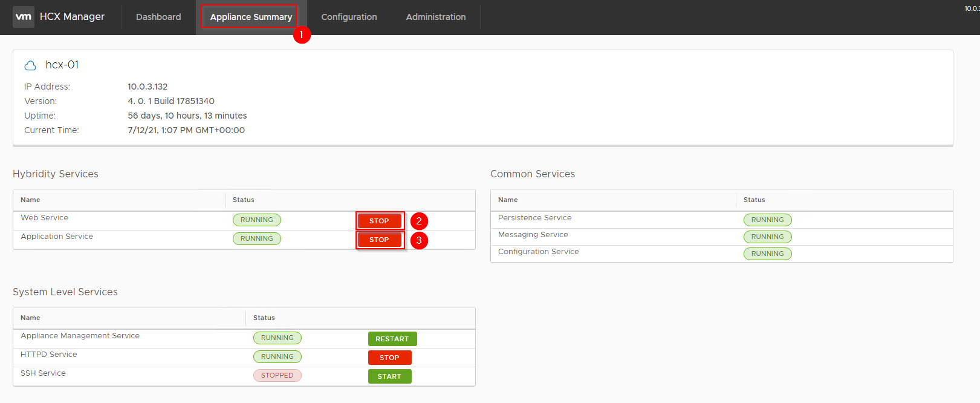Click the Current Time label
This screenshot has height=403, width=980.
[x=51, y=130]
